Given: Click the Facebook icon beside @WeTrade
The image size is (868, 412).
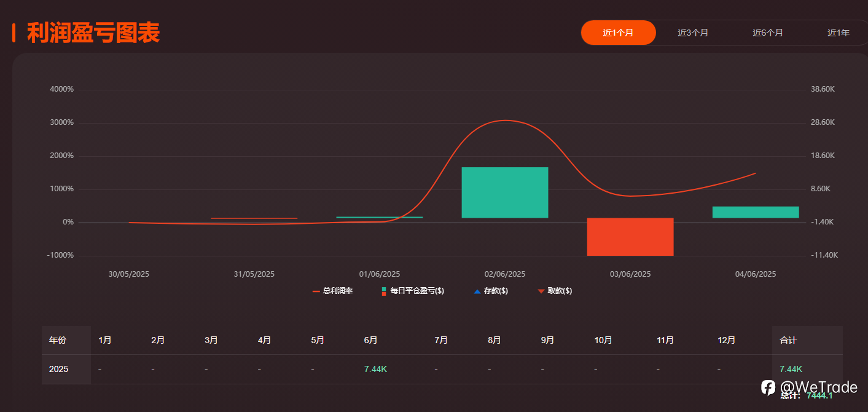Looking at the screenshot, I should 768,387.
